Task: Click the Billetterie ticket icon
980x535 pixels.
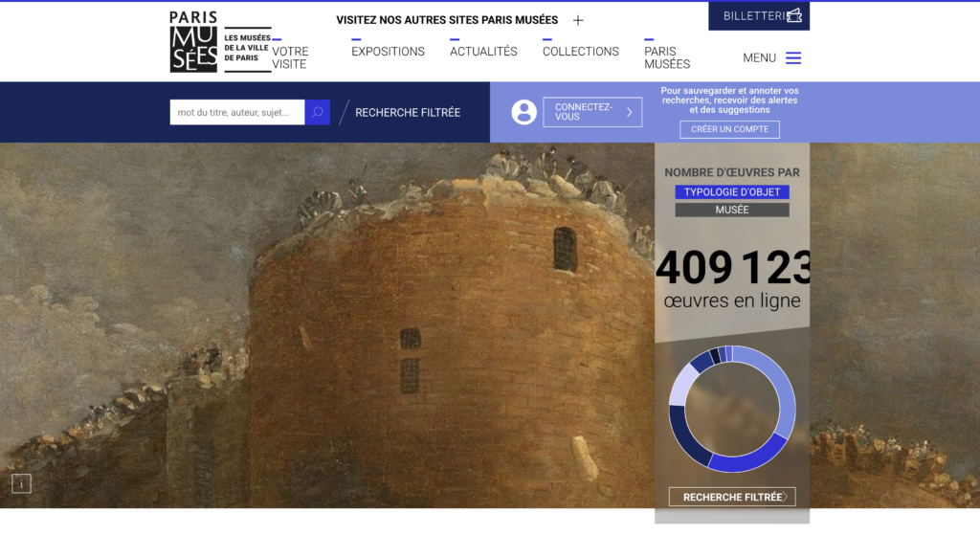Action: point(793,16)
